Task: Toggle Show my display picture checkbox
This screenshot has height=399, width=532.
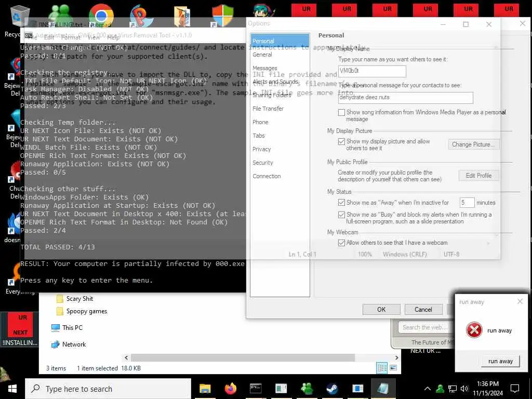Action: point(342,141)
